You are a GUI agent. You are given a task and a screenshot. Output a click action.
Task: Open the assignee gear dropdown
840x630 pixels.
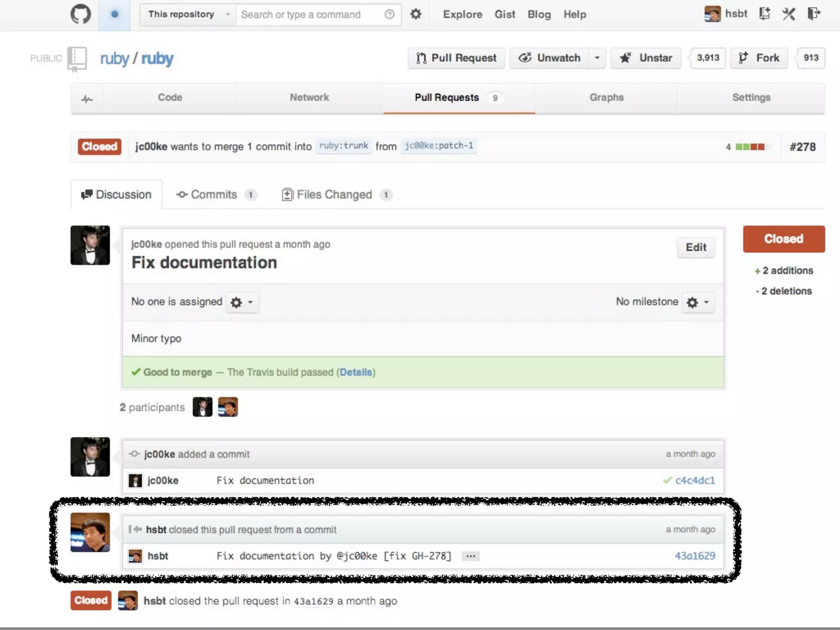[242, 302]
